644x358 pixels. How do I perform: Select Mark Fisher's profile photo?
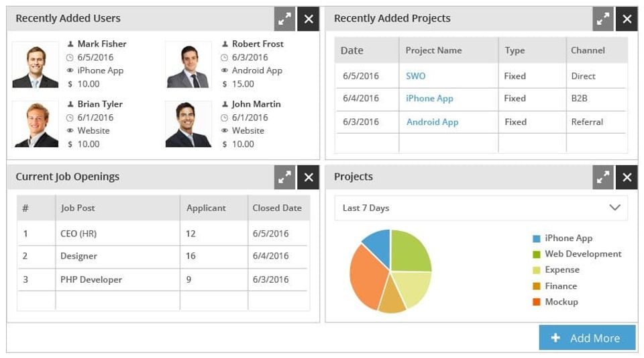[36, 65]
